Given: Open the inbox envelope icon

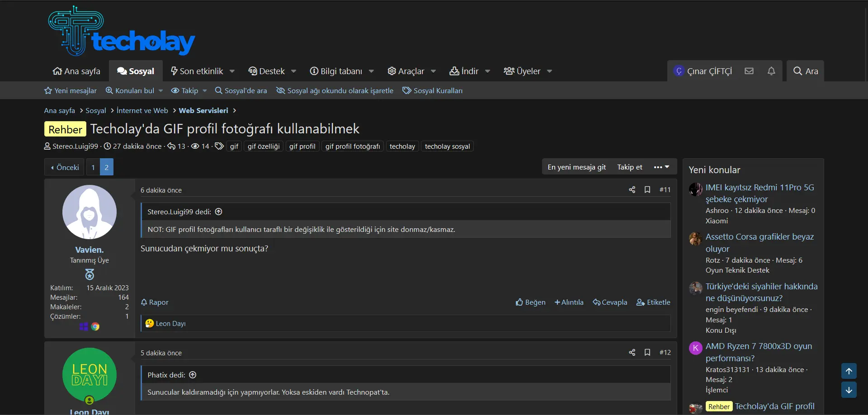Looking at the screenshot, I should click(749, 71).
